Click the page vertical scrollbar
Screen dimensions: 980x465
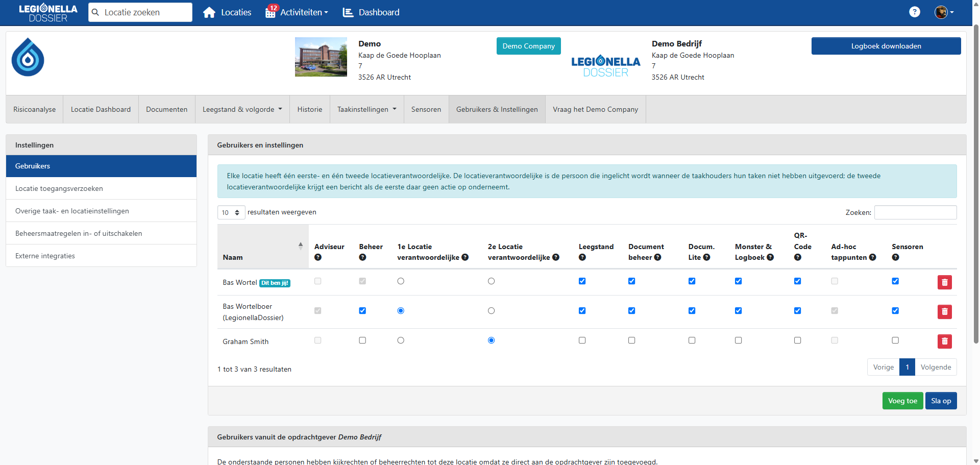tap(976, 204)
